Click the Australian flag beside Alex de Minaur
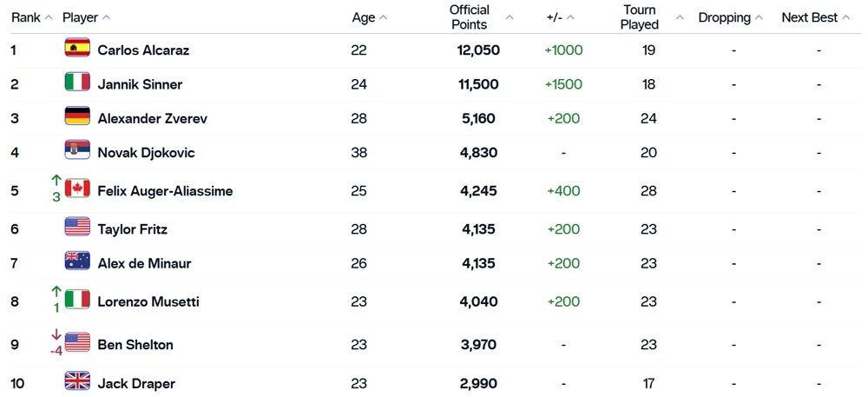Image resolution: width=868 pixels, height=397 pixels. tap(77, 261)
